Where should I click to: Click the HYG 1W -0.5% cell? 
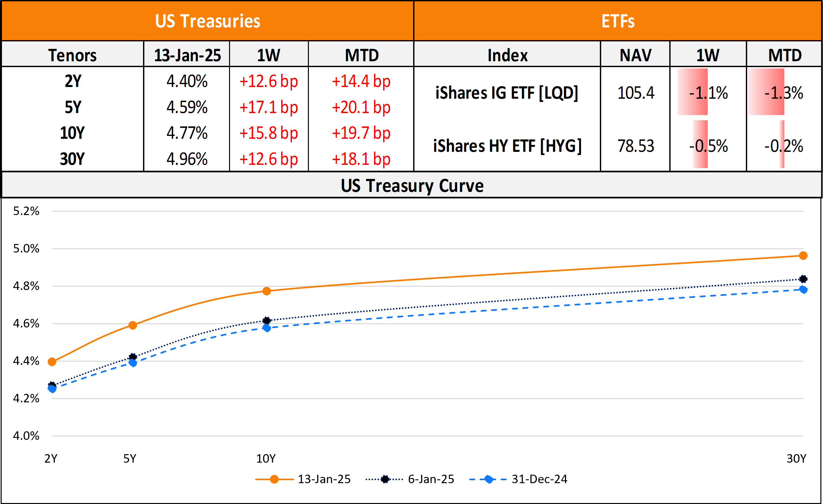tap(708, 146)
